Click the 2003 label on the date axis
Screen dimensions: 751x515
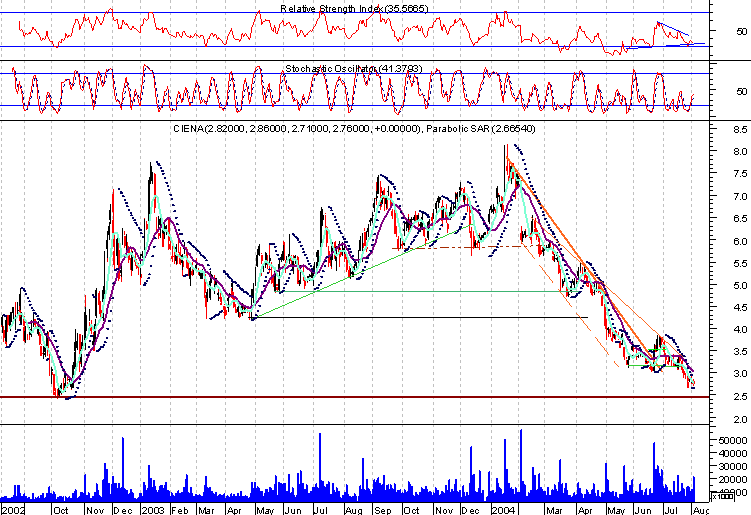[153, 509]
